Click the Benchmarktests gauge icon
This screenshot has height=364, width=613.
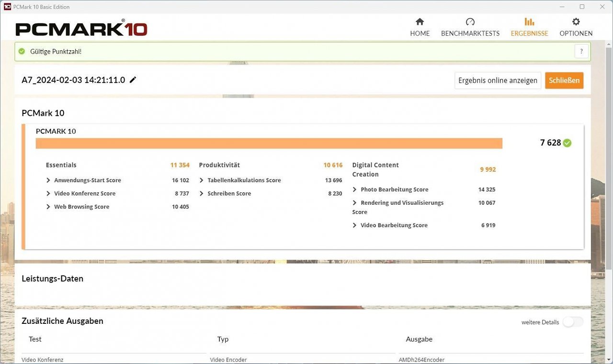(x=470, y=22)
